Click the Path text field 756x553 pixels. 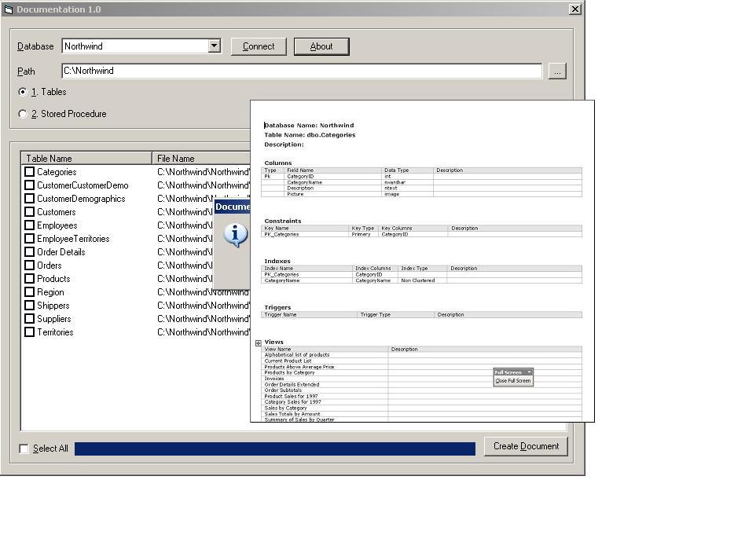click(x=302, y=71)
